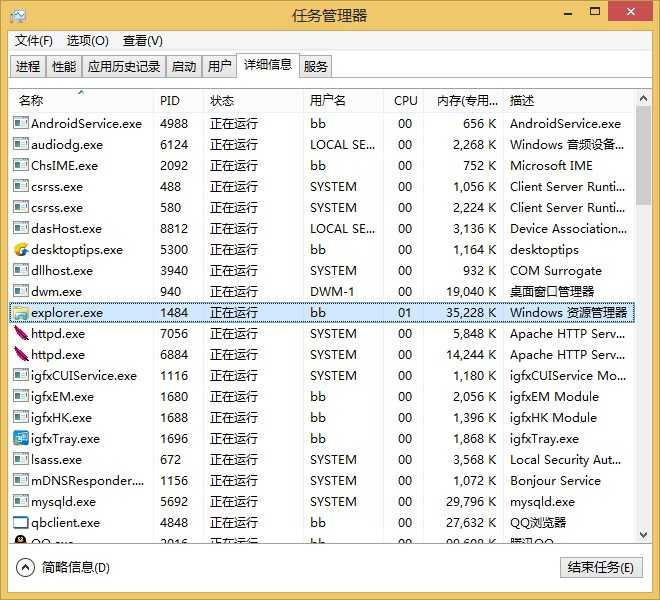Click the igfxHK.exe process icon

pos(21,417)
